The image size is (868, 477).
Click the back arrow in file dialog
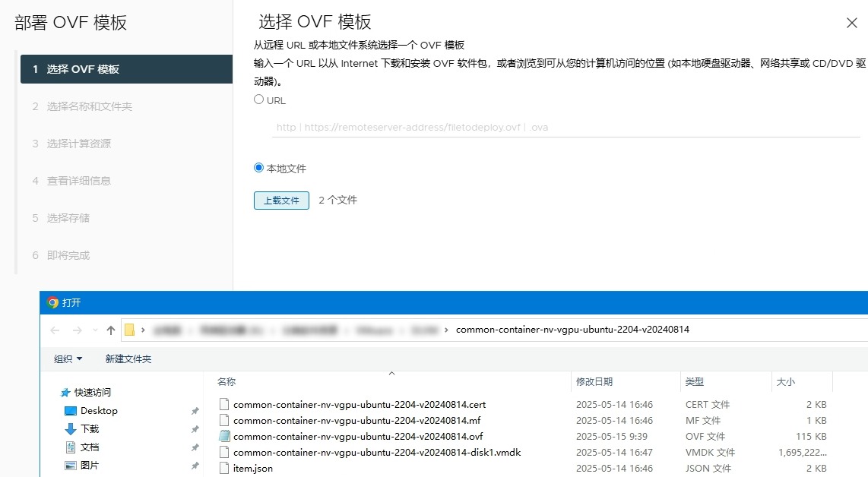click(55, 330)
